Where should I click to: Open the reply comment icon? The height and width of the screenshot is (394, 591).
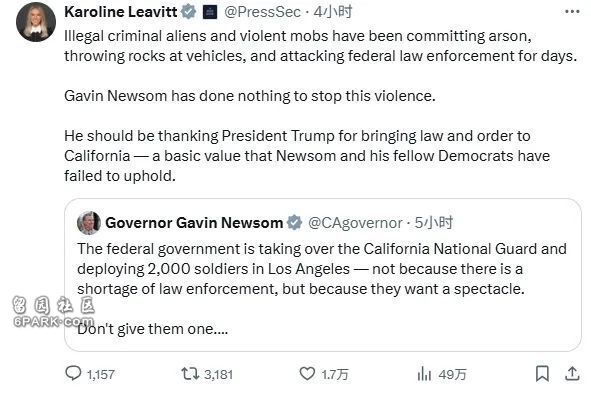(73, 373)
